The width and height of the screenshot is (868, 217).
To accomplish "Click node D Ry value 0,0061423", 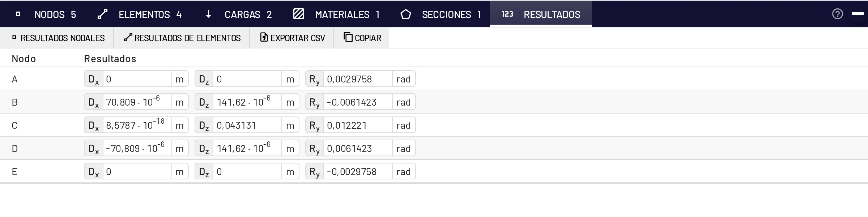I will pos(358,148).
